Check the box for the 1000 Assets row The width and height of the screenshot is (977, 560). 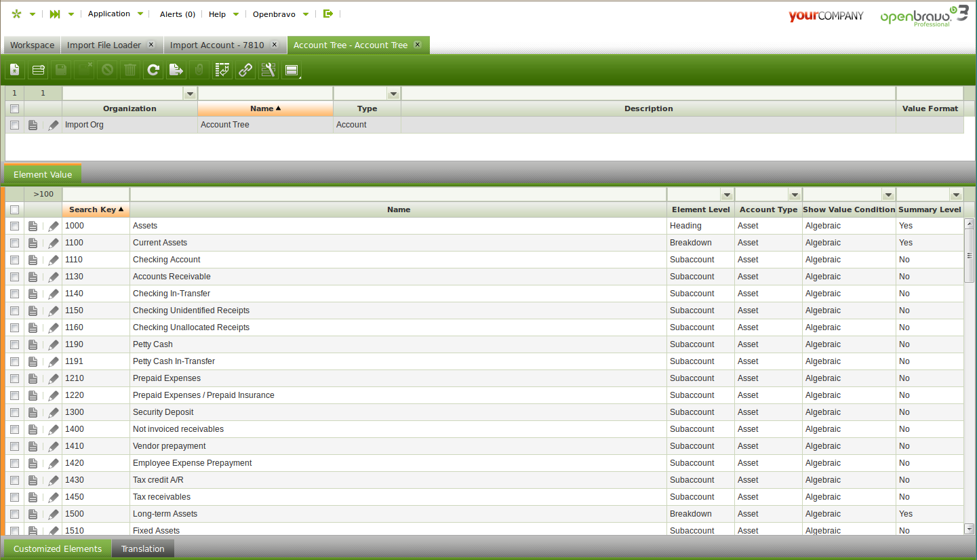coord(15,226)
